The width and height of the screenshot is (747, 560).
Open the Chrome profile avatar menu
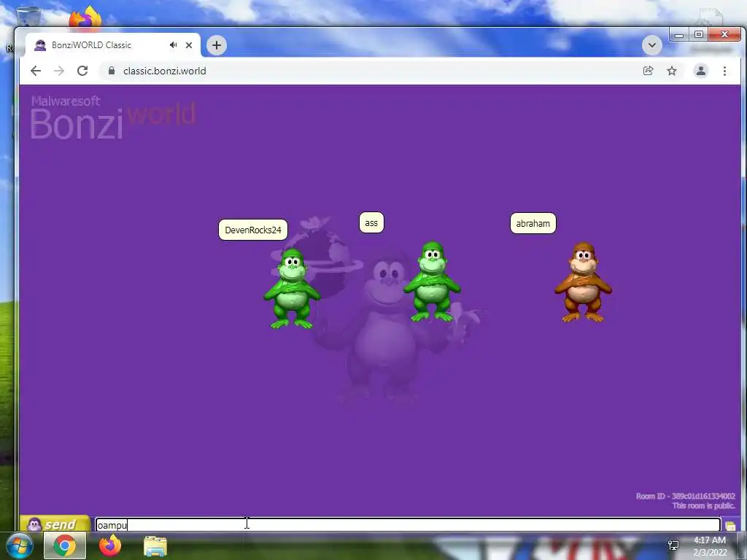pyautogui.click(x=701, y=71)
